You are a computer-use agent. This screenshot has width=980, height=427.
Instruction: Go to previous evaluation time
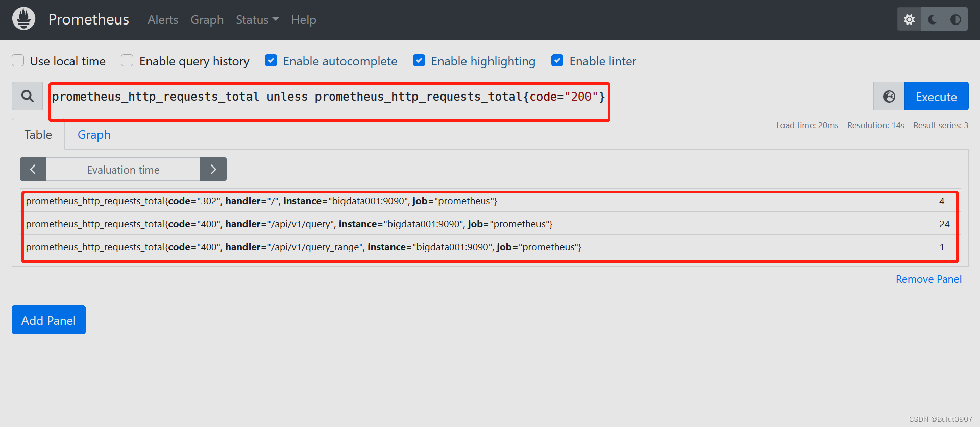[33, 169]
